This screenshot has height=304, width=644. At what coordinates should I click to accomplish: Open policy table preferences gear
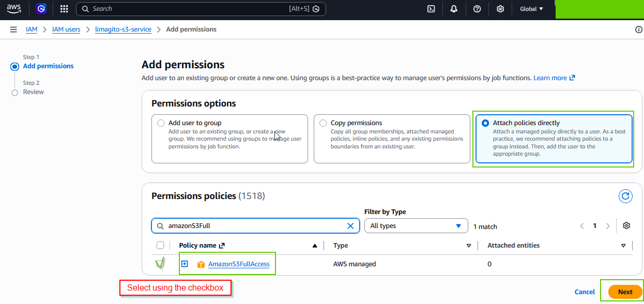(626, 226)
